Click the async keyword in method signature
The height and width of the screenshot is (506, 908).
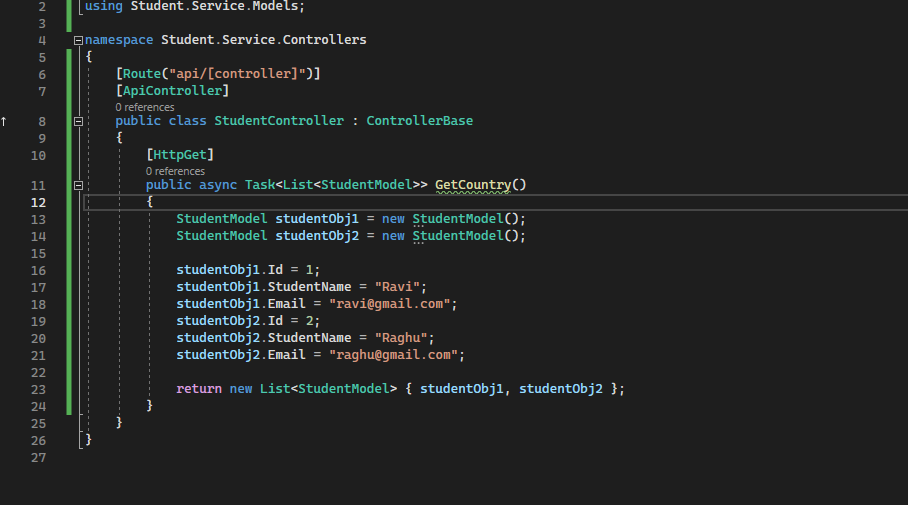pos(217,185)
